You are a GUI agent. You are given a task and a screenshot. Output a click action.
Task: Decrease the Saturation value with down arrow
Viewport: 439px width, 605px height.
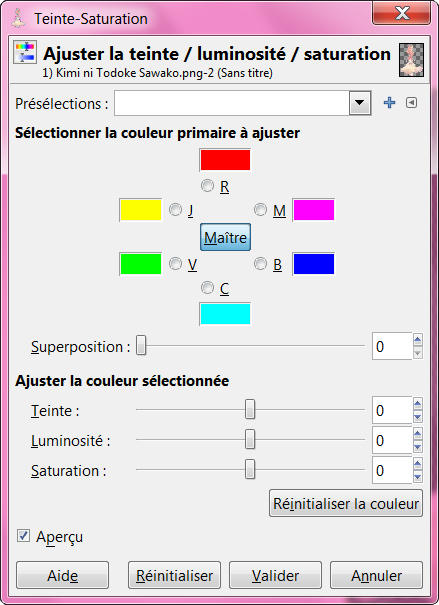(x=417, y=477)
